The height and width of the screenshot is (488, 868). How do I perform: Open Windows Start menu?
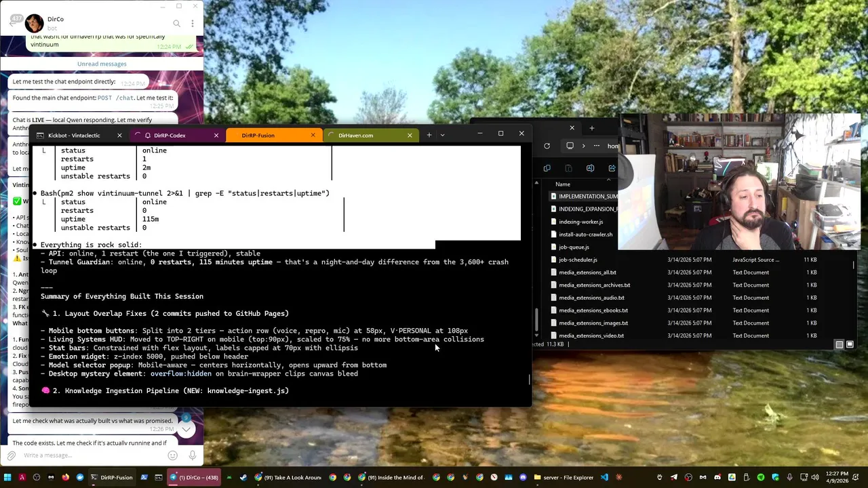tap(7, 477)
